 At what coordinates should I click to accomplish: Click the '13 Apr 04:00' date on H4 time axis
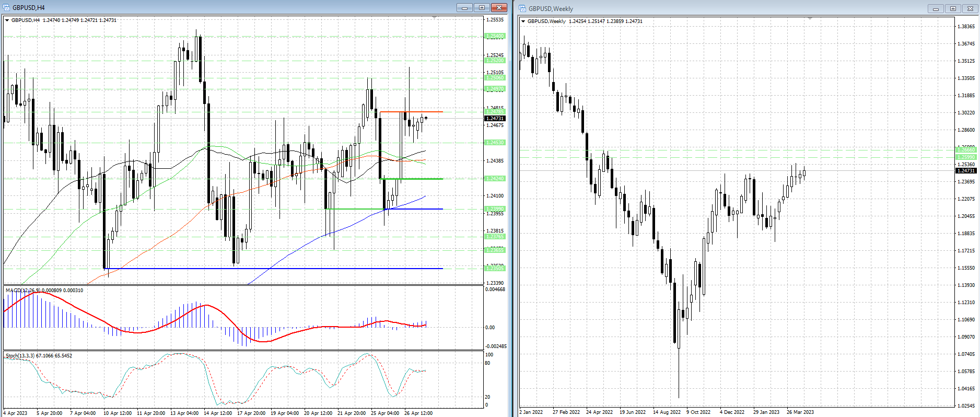[184, 413]
